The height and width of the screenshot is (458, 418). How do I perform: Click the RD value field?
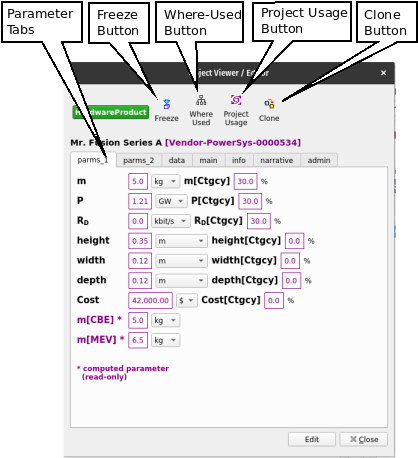coord(138,221)
